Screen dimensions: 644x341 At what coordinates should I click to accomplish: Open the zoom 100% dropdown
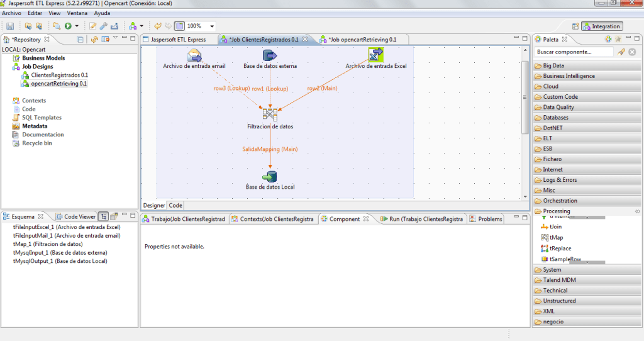coord(211,26)
